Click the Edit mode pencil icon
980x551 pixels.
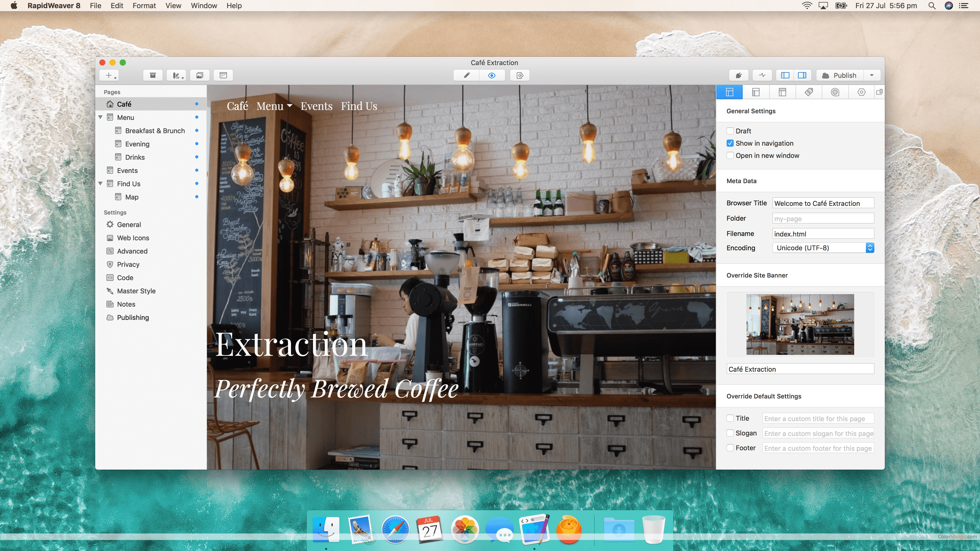click(467, 75)
